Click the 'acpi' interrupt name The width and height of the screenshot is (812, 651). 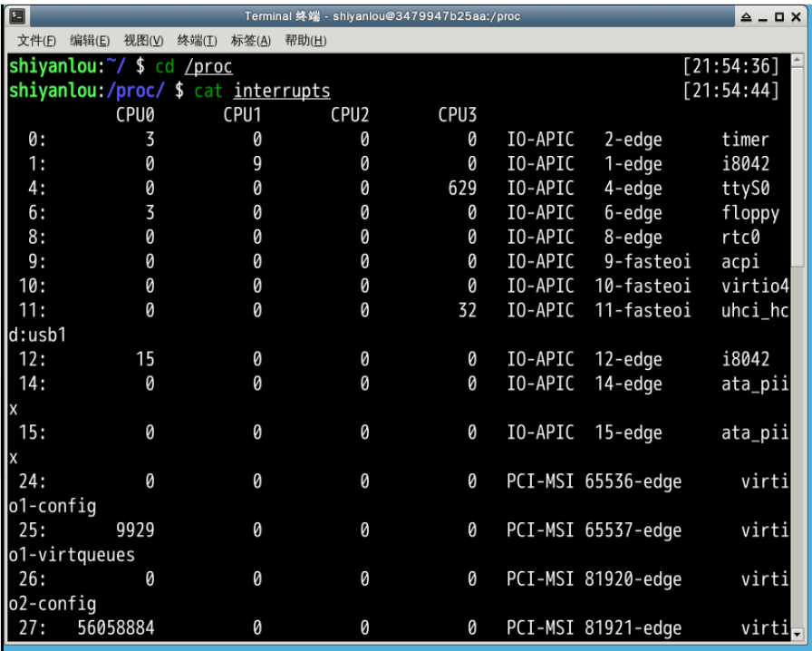[x=740, y=262]
